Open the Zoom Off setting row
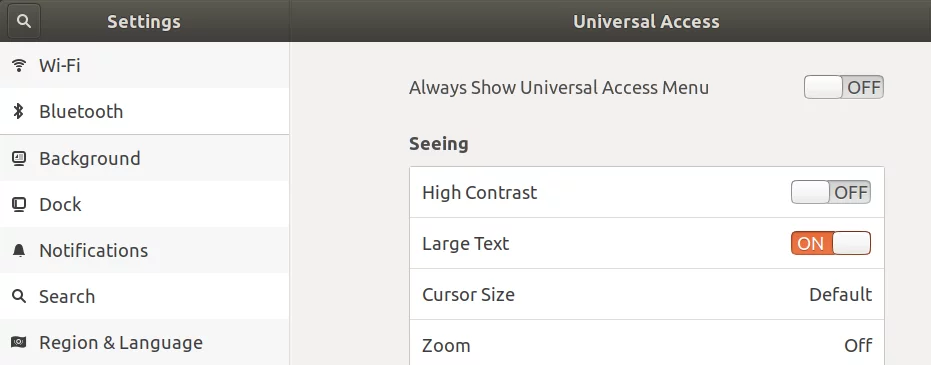The image size is (931, 365). 647,345
